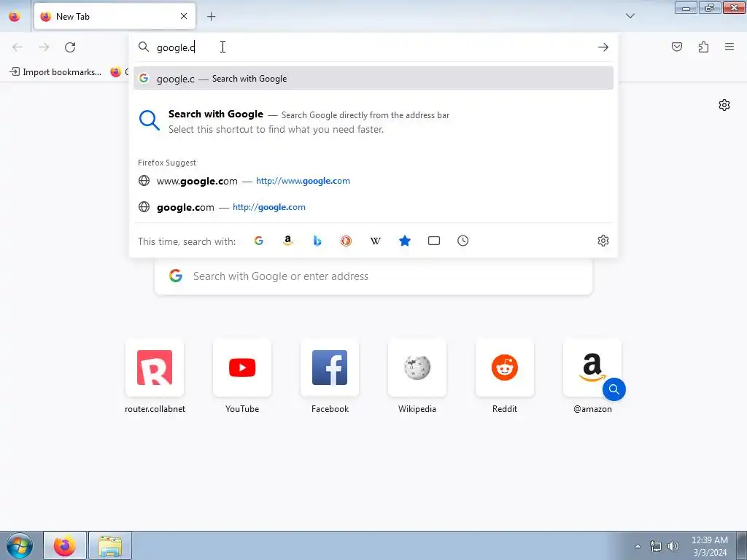747x560 pixels.
Task: Open search settings gear in dropdown
Action: coord(603,241)
